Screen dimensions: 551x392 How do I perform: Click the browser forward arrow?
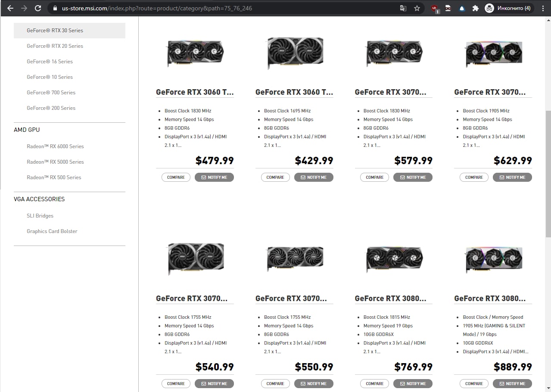point(24,8)
